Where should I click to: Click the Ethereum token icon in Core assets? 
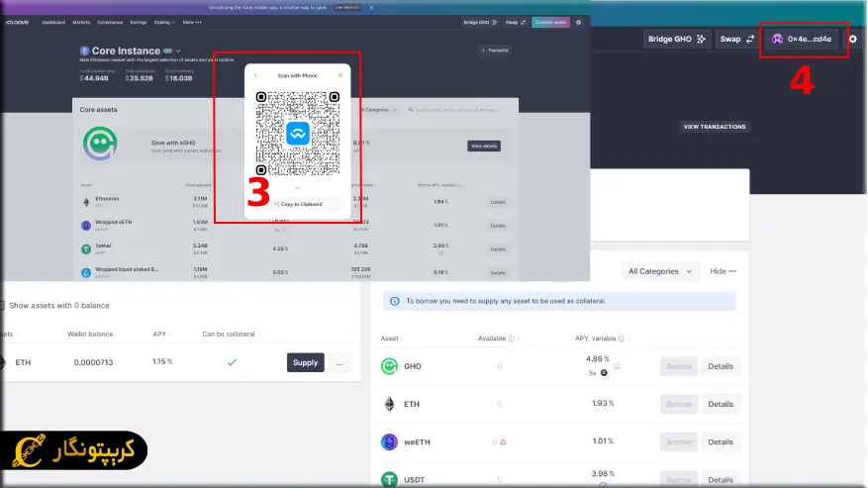point(86,202)
